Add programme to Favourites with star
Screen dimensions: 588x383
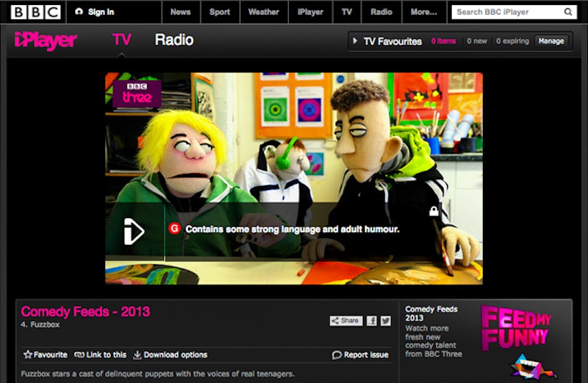click(45, 355)
